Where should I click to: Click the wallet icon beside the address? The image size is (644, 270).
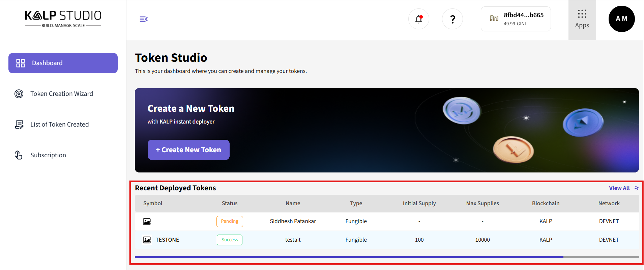[x=494, y=19]
